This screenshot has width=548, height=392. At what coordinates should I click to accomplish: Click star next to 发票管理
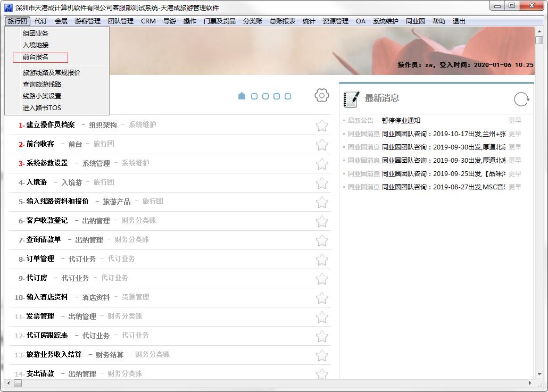321,317
